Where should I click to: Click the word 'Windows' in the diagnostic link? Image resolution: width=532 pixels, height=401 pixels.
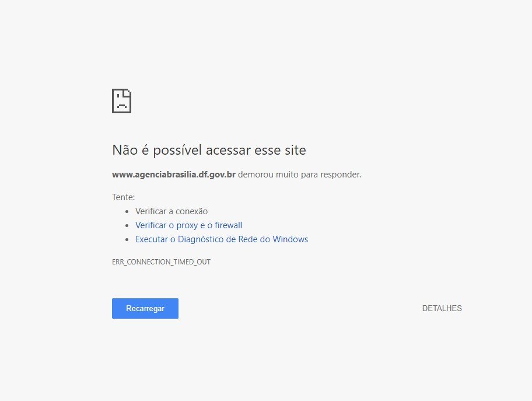(290, 239)
